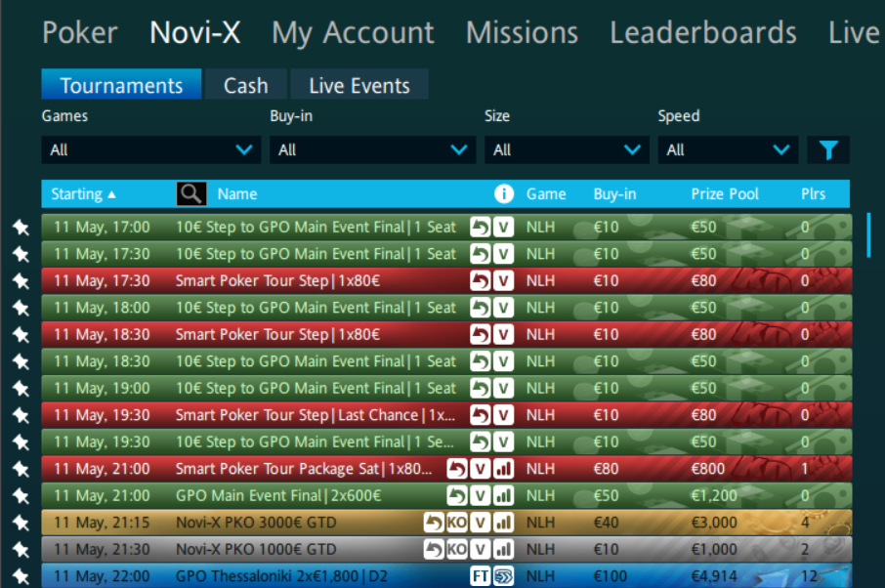
Task: Select Smart Poker Tour Step Last Chance row
Action: click(x=315, y=415)
